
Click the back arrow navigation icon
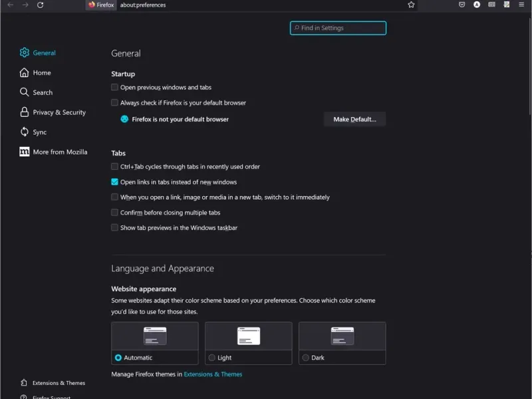(x=10, y=5)
